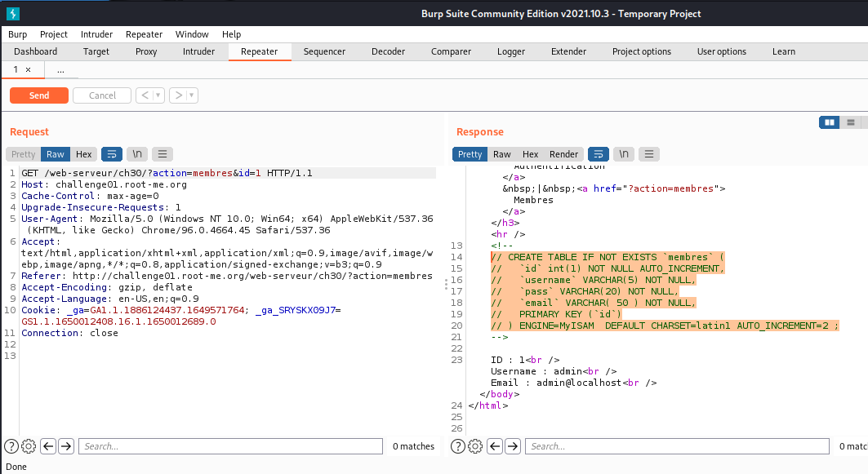
Task: Click the panel divider handle dots
Action: [446, 284]
